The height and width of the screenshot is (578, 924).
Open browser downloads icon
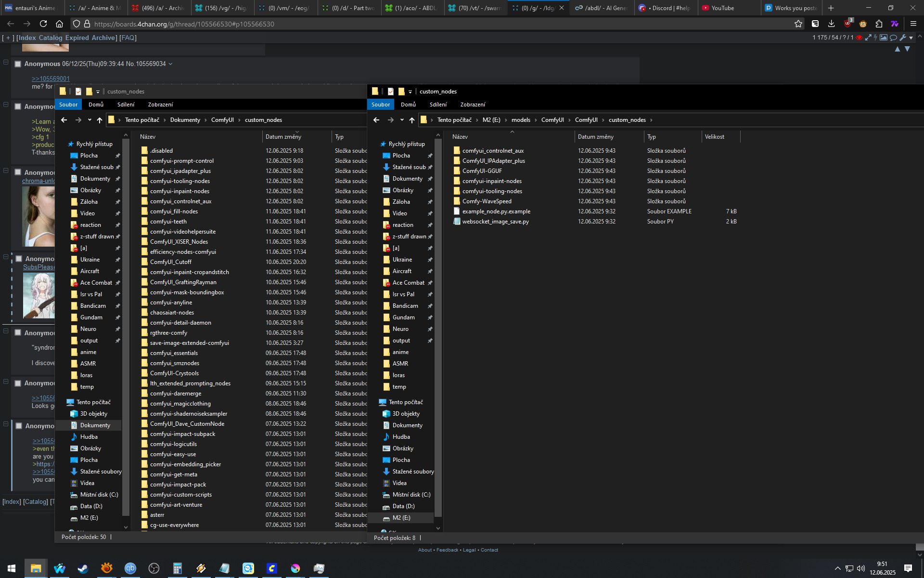click(x=831, y=24)
